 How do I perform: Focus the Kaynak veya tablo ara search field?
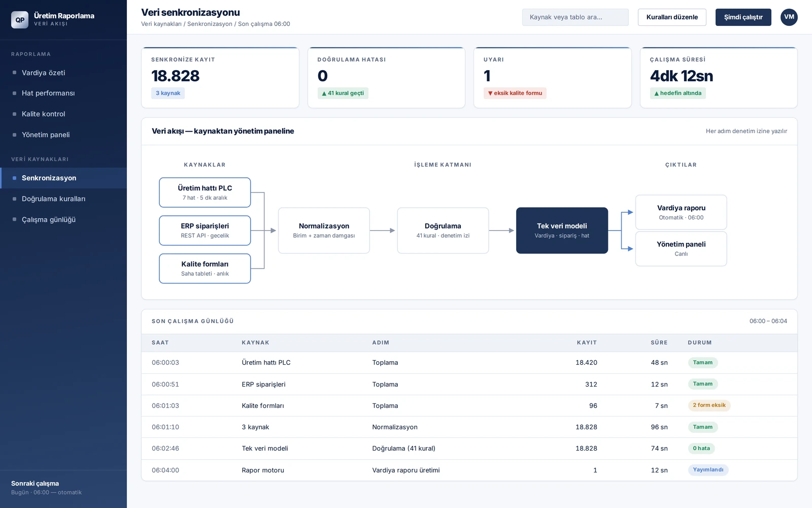(575, 17)
